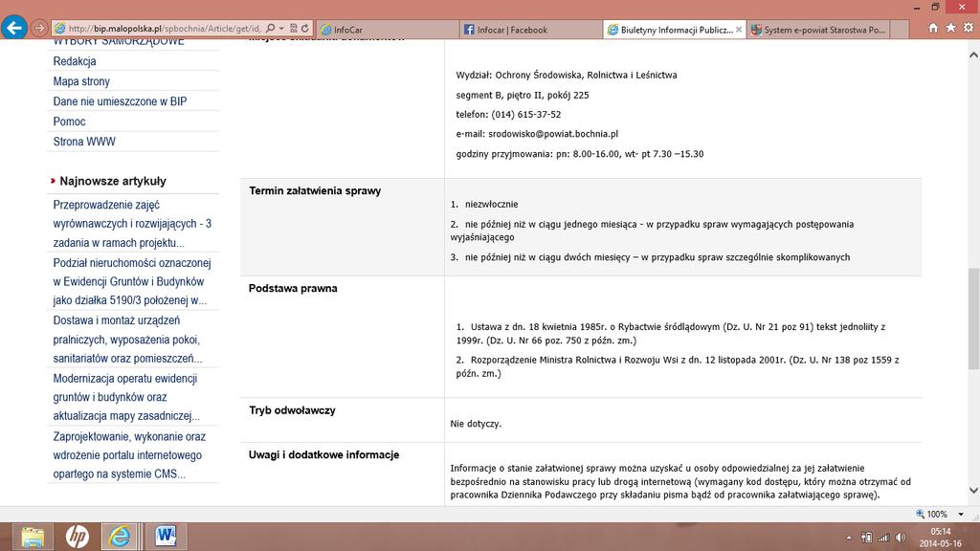Click the search magnifier in the address bar
The image size is (980, 551).
(x=270, y=29)
